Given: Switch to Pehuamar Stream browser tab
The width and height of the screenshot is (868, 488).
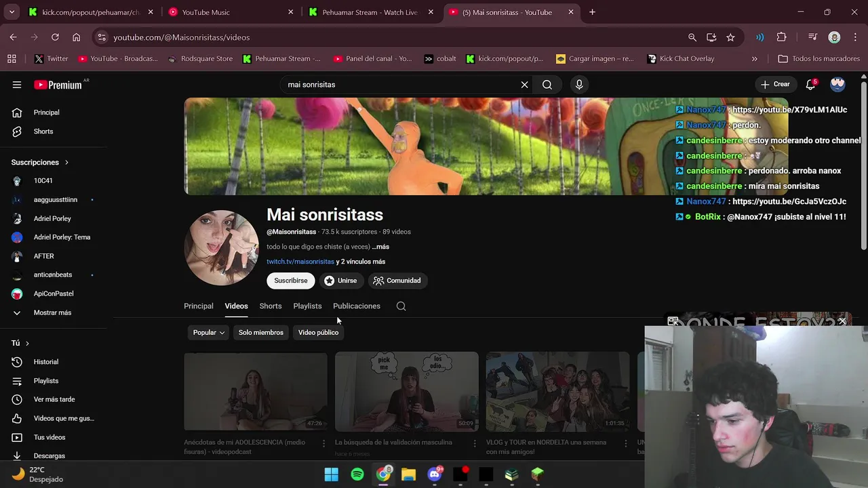Looking at the screenshot, I should 370,12.
